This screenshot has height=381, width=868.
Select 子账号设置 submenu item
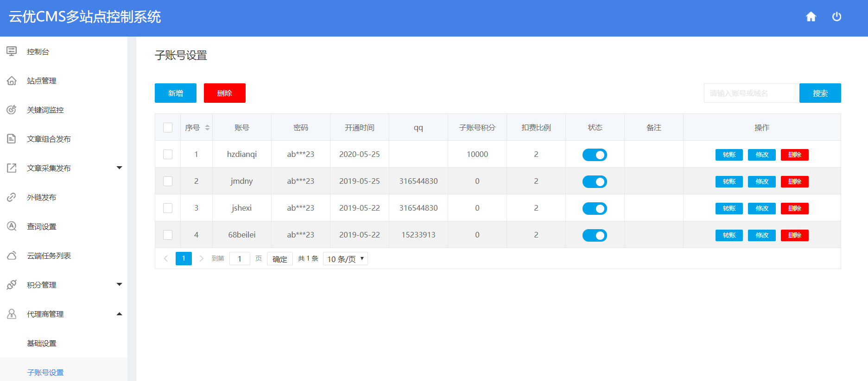point(45,372)
